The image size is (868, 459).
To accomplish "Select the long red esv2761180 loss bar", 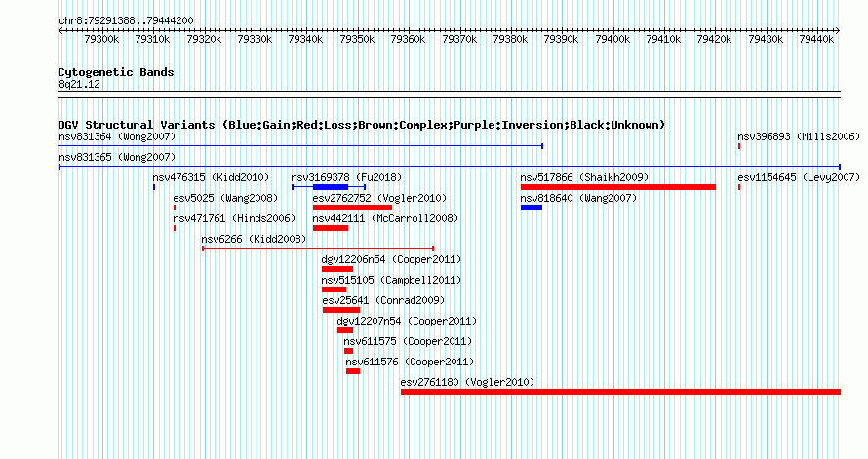I will coord(620,392).
